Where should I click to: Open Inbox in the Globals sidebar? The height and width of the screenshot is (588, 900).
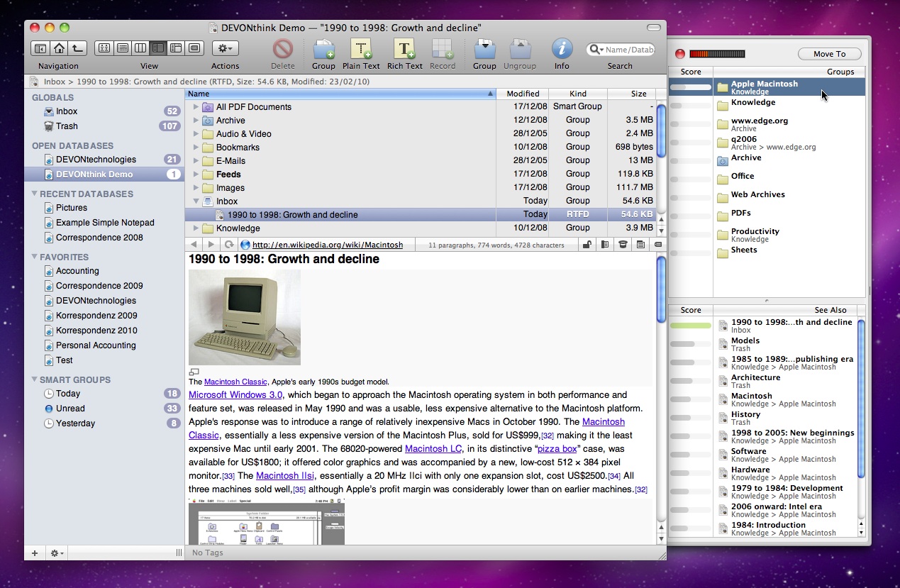point(104,111)
